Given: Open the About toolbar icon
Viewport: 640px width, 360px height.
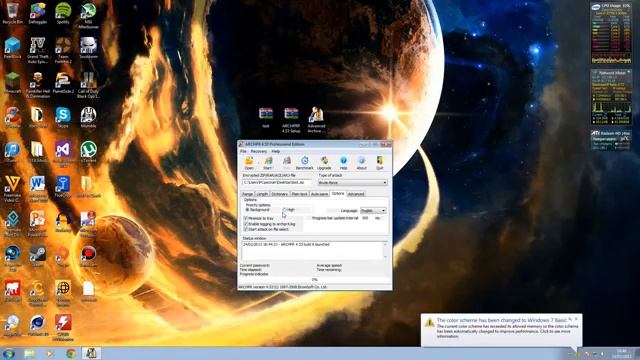Looking at the screenshot, I should (x=361, y=162).
